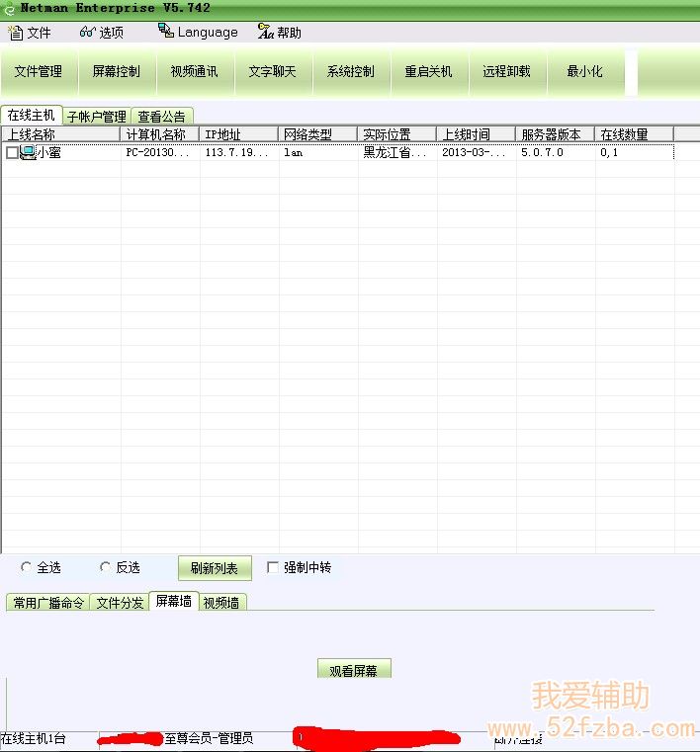Sort by the 上线名称 column header
Image resolution: width=700 pixels, height=752 pixels.
pyautogui.click(x=61, y=134)
